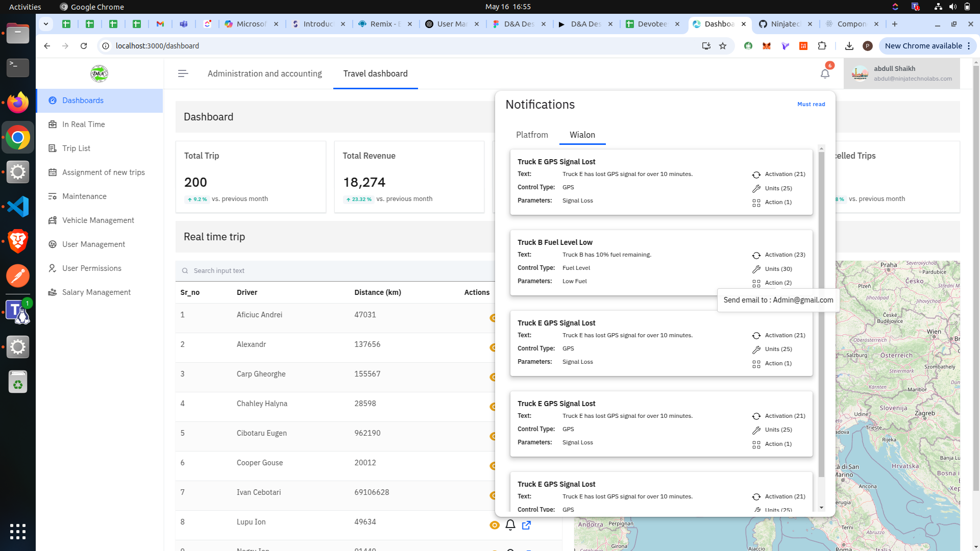The width and height of the screenshot is (980, 551).
Task: Open the abdull Shaikh user profile menu
Action: pyautogui.click(x=901, y=73)
